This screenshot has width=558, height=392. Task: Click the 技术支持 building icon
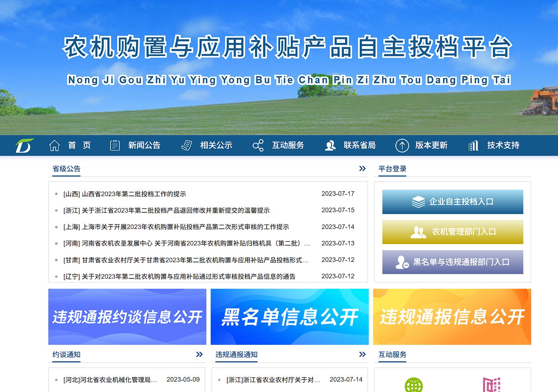473,145
